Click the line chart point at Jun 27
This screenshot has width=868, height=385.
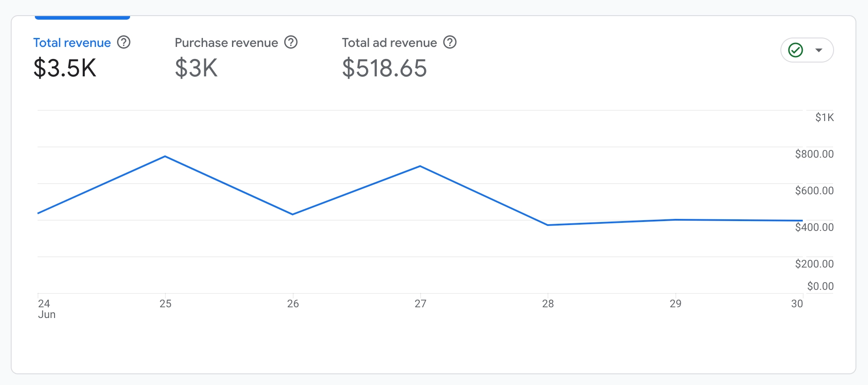coord(420,166)
